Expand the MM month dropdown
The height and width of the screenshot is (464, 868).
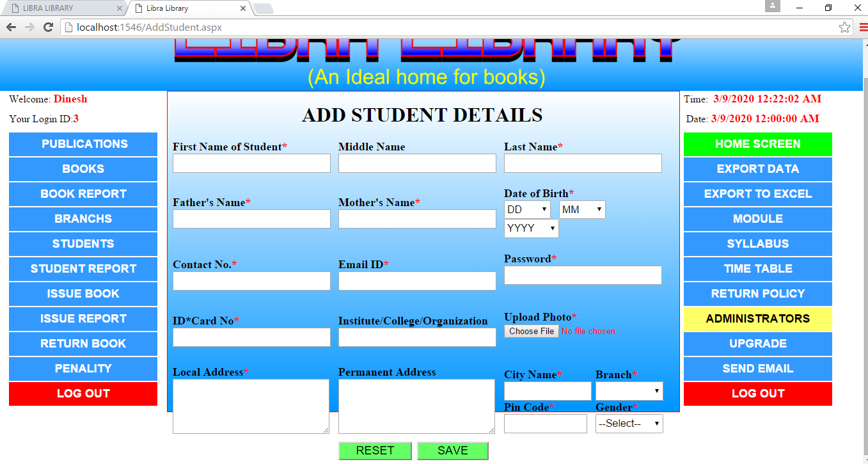(582, 209)
